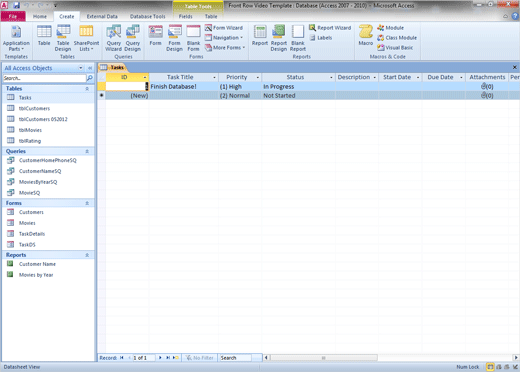Switch to Datasheet View status icon
The width and height of the screenshot is (520, 372).
pyautogui.click(x=490, y=367)
